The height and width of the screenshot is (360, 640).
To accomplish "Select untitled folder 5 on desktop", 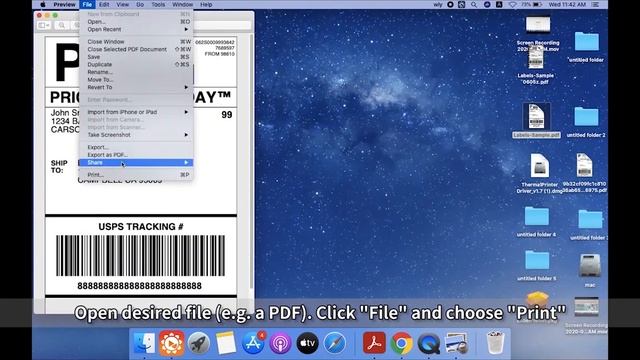I will point(536,265).
